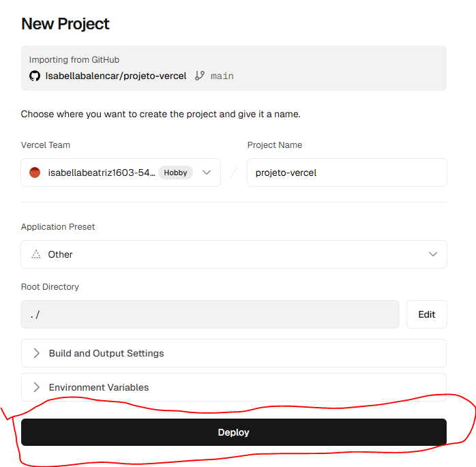
Task: Click the Hobby plan badge
Action: tap(175, 172)
